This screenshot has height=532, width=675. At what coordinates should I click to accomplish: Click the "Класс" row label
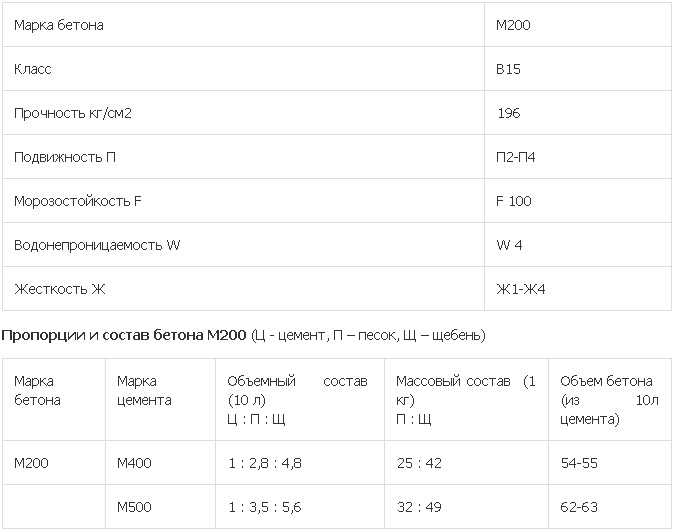click(x=33, y=69)
